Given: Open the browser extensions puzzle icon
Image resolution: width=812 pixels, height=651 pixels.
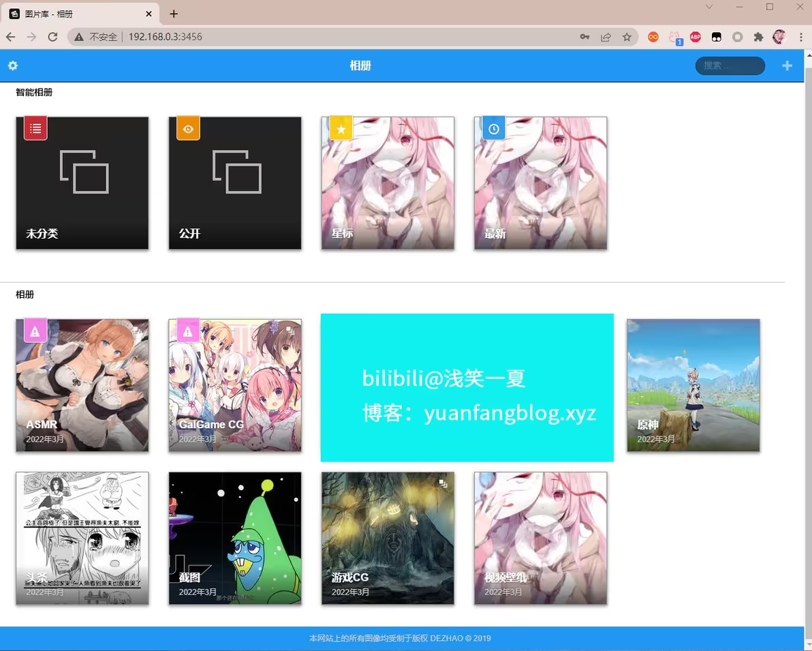Looking at the screenshot, I should pyautogui.click(x=758, y=37).
